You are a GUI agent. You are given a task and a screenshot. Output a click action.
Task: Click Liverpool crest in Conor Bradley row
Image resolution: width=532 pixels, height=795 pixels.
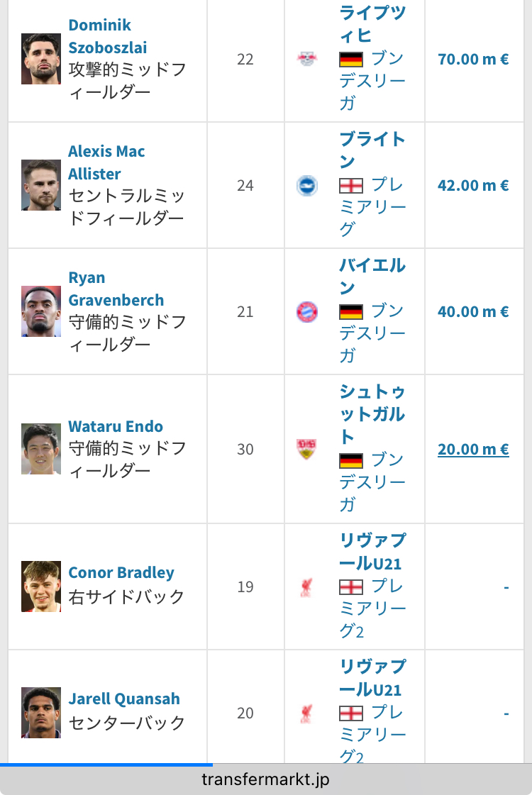coord(306,586)
